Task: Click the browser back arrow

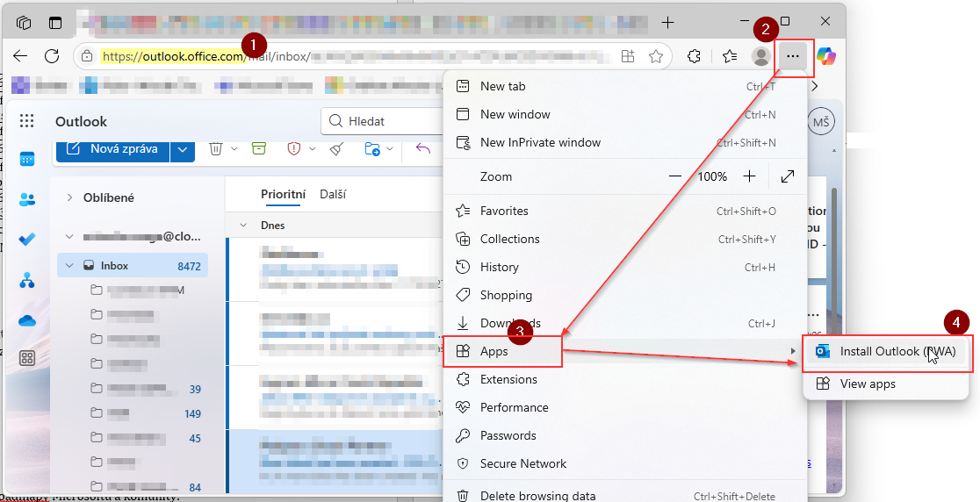Action: point(20,56)
